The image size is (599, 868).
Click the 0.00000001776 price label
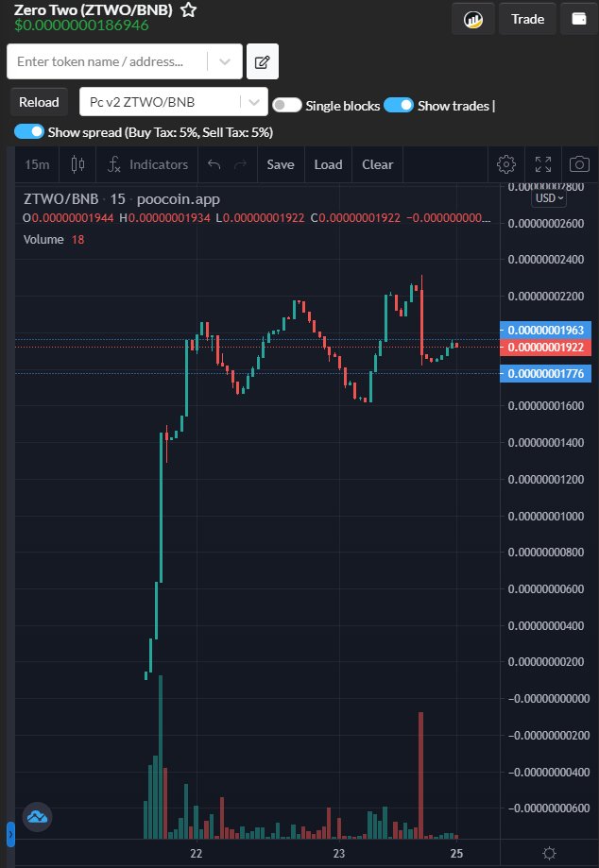(546, 374)
